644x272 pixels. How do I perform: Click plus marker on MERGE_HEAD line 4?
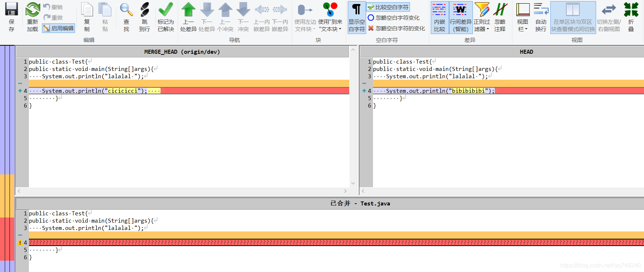tap(20, 91)
